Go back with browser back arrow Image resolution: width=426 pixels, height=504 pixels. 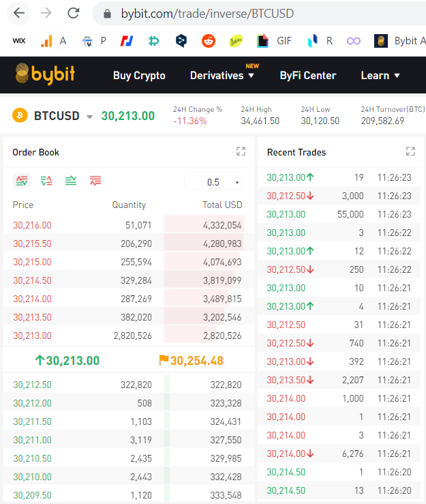point(19,13)
